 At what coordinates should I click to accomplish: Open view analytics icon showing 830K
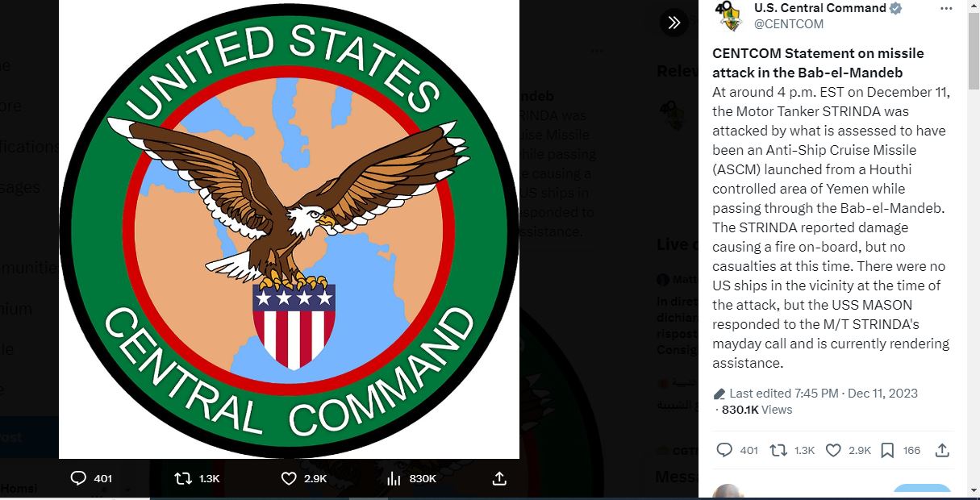coord(394,478)
